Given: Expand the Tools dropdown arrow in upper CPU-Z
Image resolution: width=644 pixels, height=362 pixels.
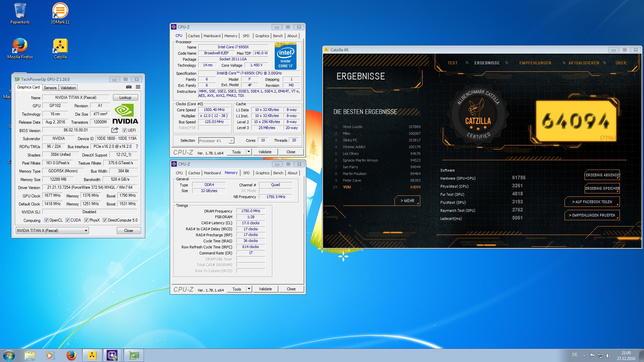Looking at the screenshot, I should click(249, 152).
